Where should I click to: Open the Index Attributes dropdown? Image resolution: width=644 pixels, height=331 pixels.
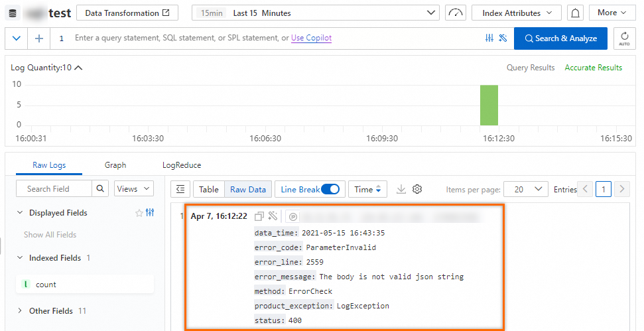516,13
